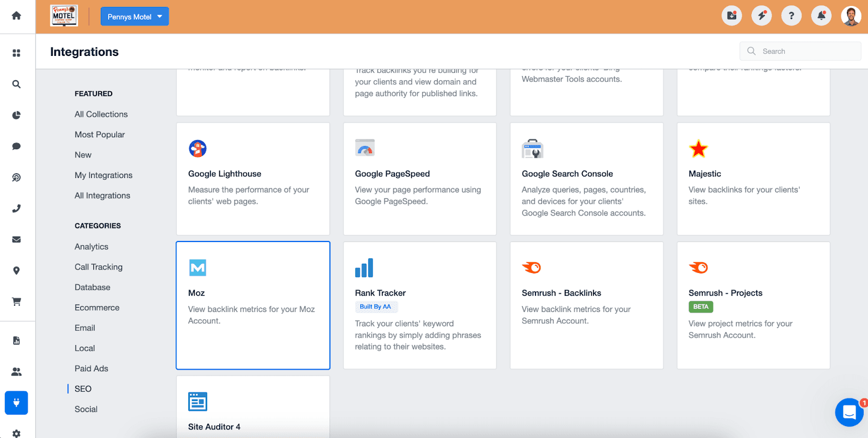This screenshot has height=438, width=868.
Task: Choose the Analytics category
Action: (92, 246)
